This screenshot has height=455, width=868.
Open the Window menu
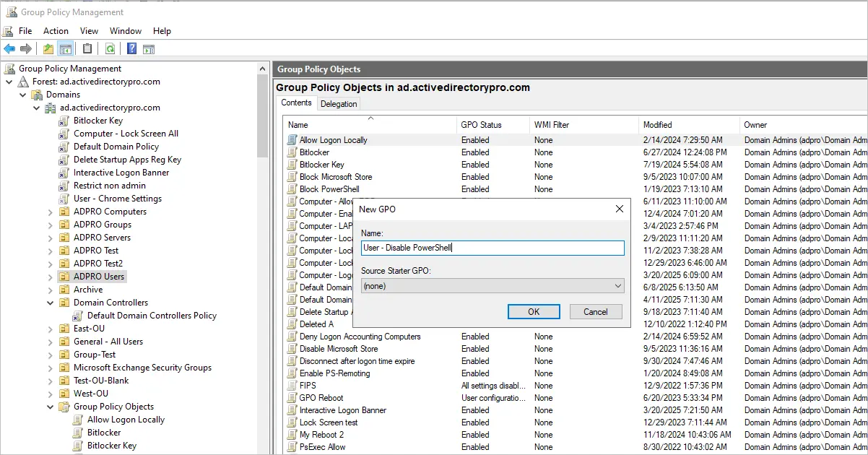pos(126,31)
